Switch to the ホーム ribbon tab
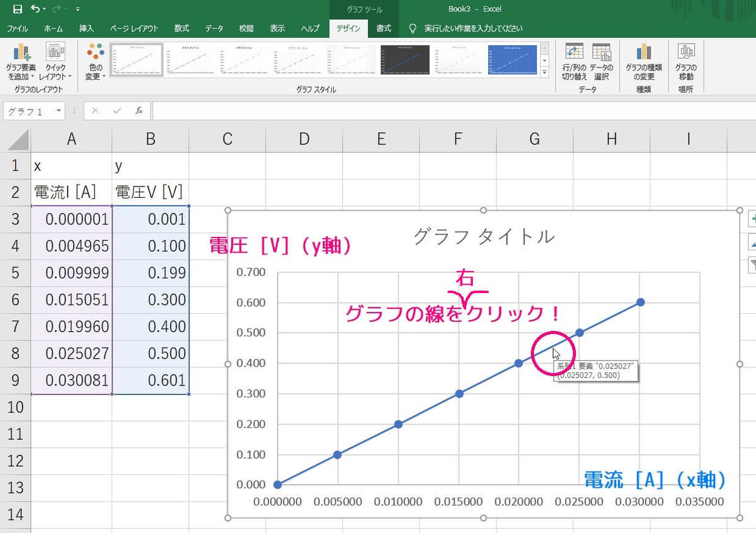756x533 pixels. 53,28
